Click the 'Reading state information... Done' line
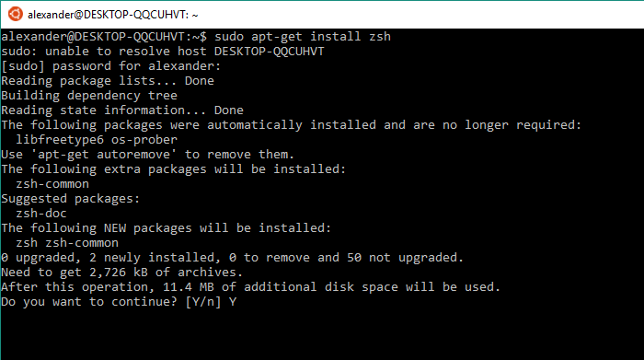 (122, 110)
